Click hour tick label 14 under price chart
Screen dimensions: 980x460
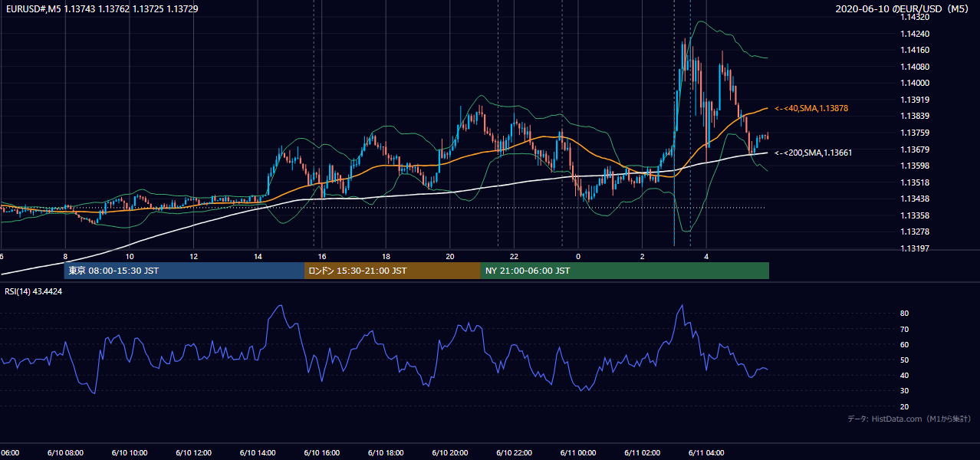click(258, 256)
